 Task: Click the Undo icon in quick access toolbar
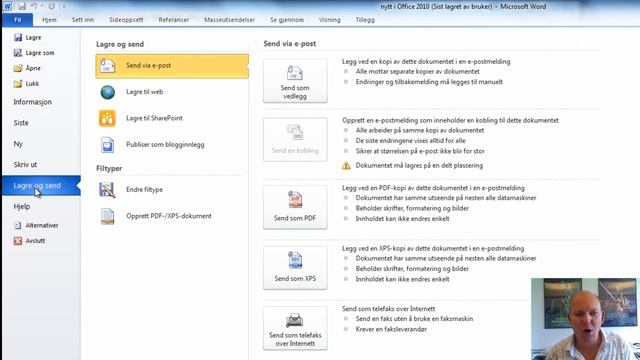34,6
